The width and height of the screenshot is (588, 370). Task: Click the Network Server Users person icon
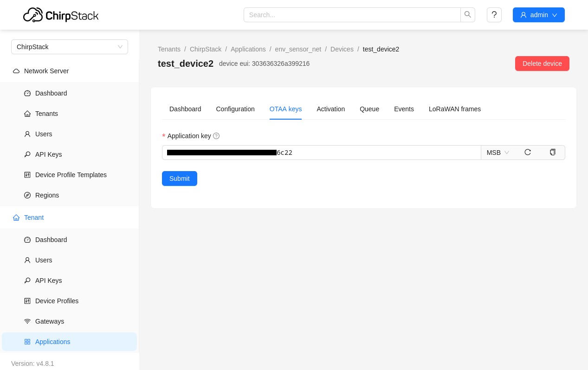click(27, 134)
